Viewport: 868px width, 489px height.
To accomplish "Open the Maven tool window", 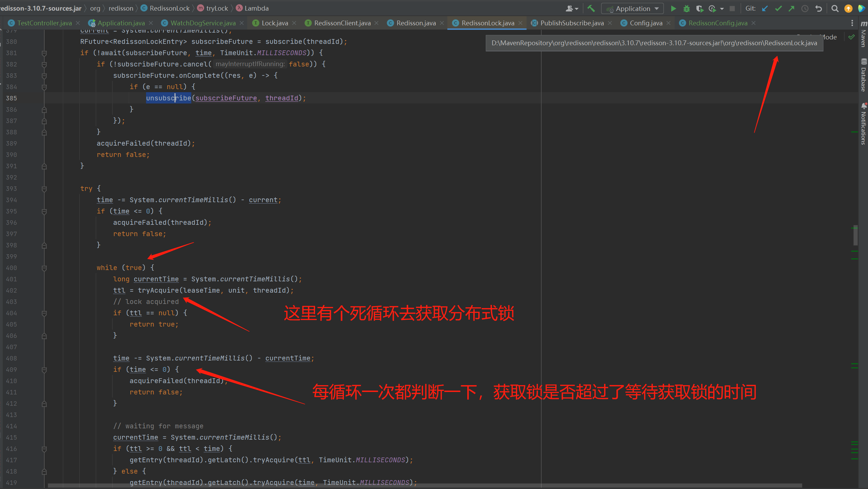I will [x=863, y=34].
